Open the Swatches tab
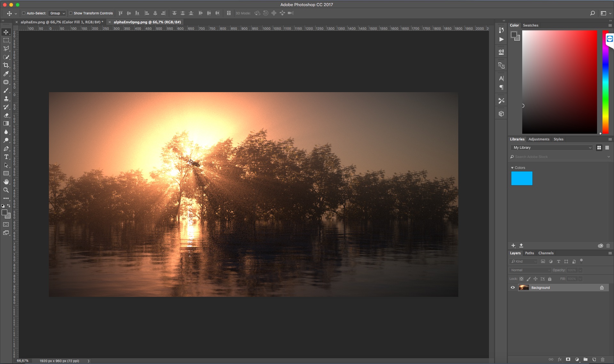This screenshot has width=614, height=364. [x=531, y=25]
